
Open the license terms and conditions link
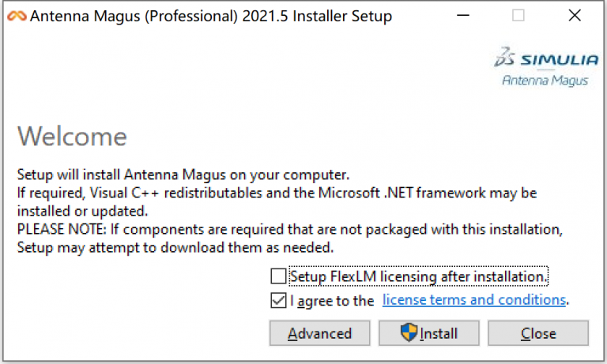[474, 300]
